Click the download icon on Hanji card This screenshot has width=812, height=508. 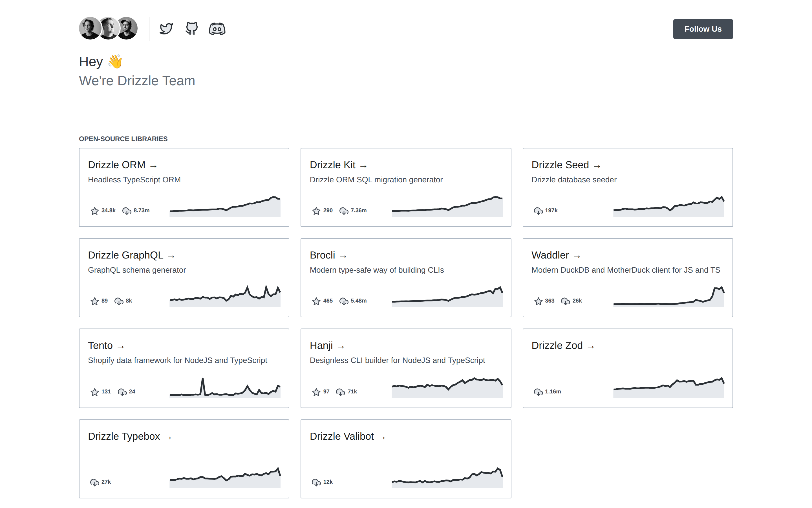[x=340, y=392]
